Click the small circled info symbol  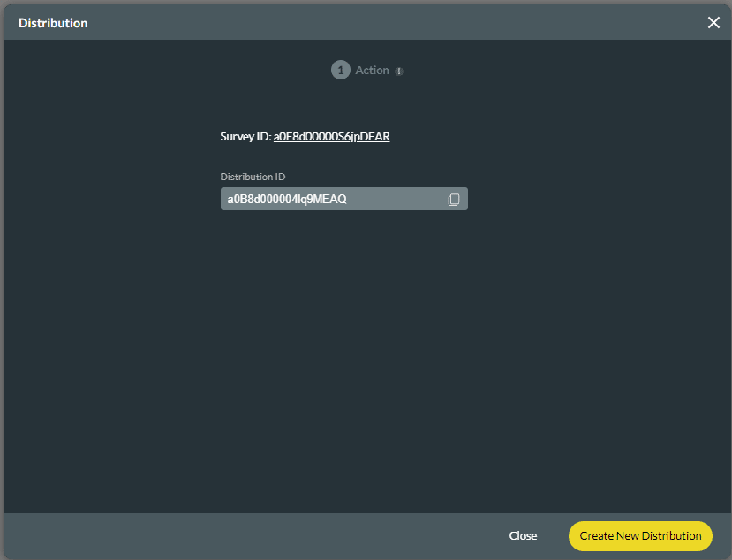click(x=398, y=71)
